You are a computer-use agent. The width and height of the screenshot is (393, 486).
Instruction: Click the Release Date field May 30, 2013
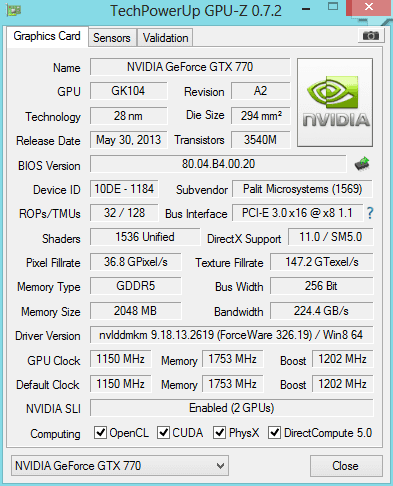tap(128, 140)
